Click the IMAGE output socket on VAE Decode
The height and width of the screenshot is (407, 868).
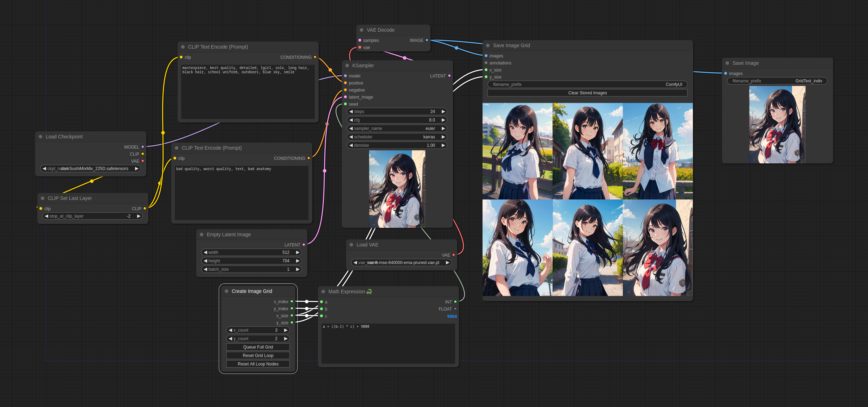[427, 40]
